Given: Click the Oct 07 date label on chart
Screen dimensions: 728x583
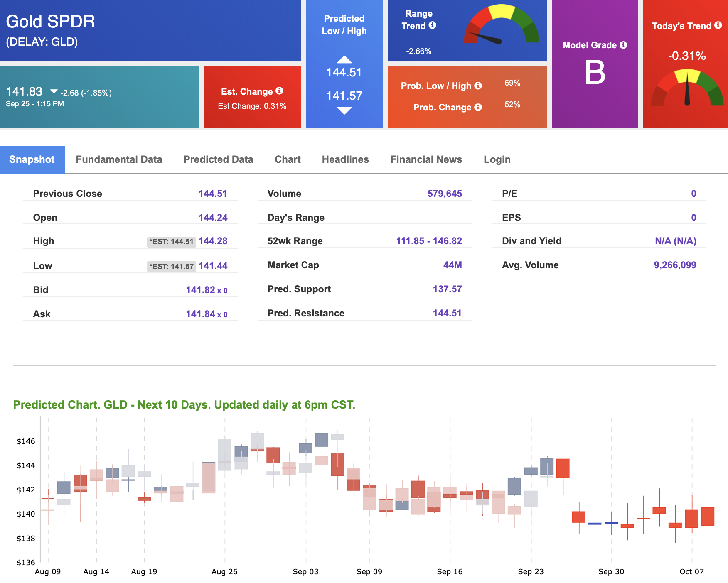Looking at the screenshot, I should coord(691,572).
